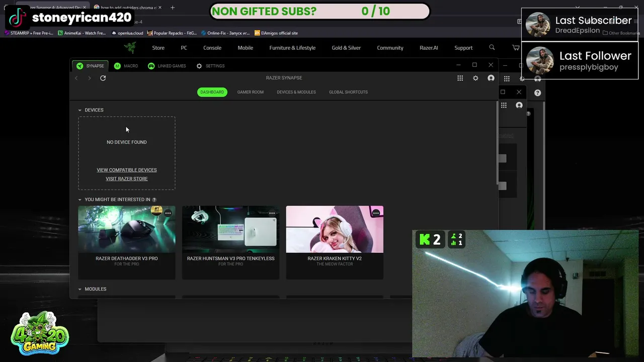Screen dimensions: 644x362
Task: Open options menu on DeathAdder V3 Pro card
Action: tap(168, 213)
